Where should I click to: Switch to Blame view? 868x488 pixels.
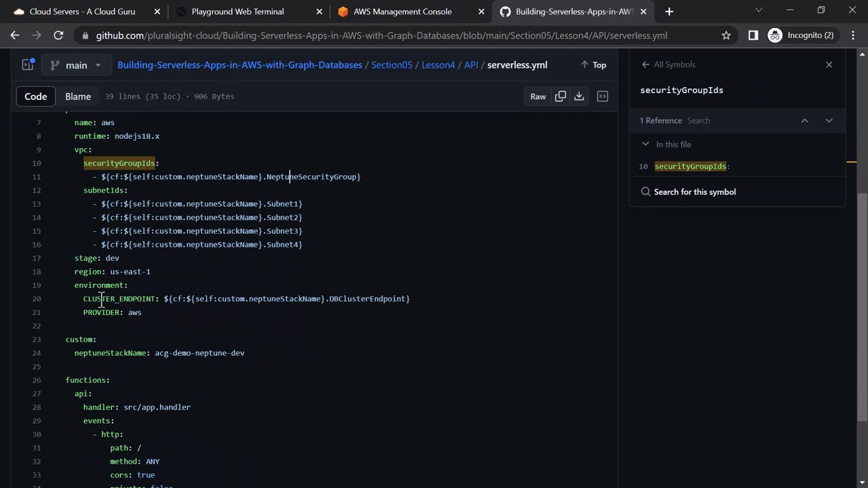(78, 96)
